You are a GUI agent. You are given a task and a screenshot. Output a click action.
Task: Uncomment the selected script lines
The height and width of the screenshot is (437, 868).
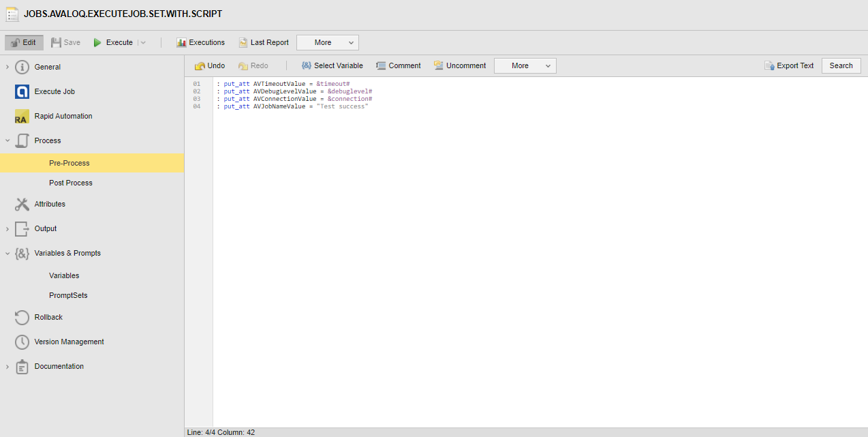coord(460,65)
